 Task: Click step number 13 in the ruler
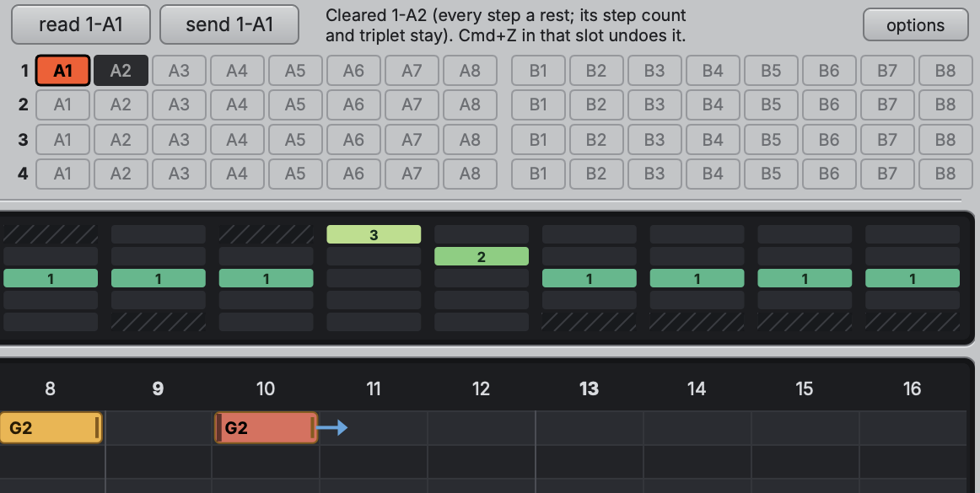coord(589,389)
